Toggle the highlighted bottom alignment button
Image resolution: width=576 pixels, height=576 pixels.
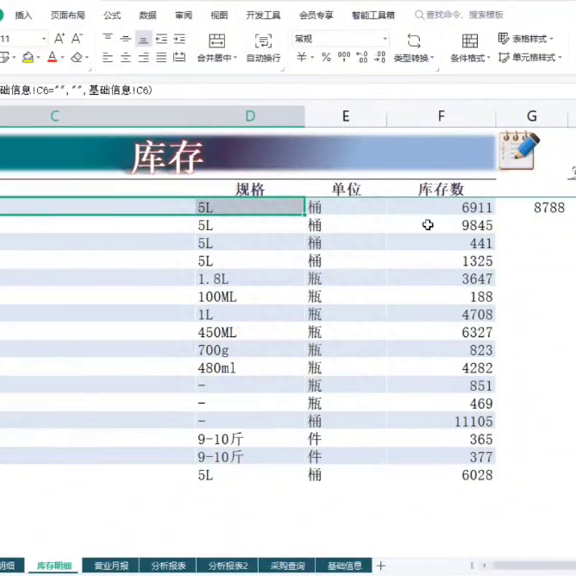[144, 38]
